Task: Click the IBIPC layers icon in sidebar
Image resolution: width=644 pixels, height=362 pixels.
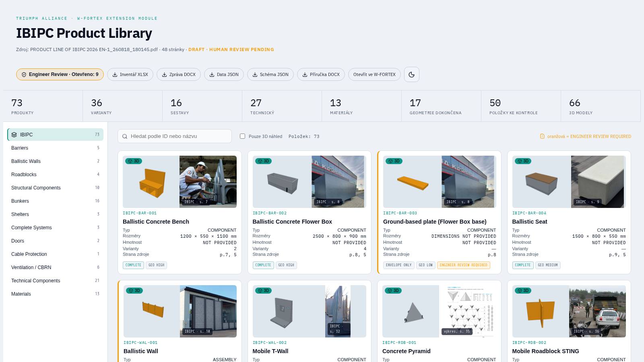Action: [x=14, y=135]
